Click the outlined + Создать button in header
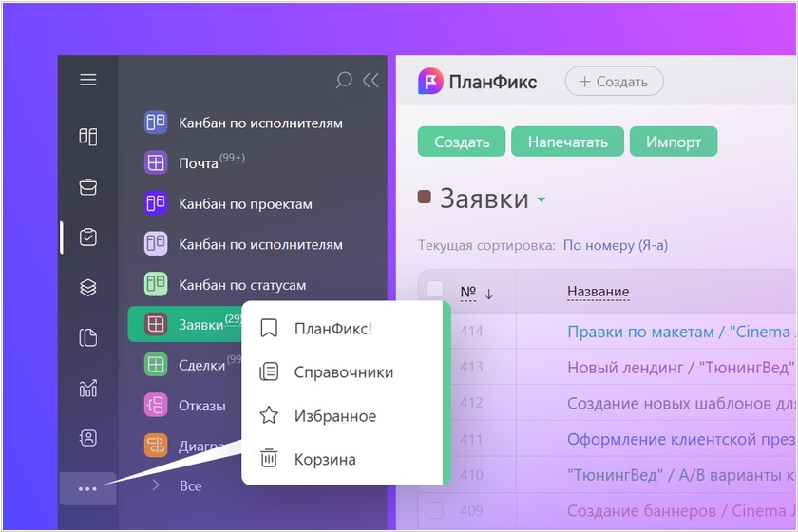The width and height of the screenshot is (798, 532). 614,81
